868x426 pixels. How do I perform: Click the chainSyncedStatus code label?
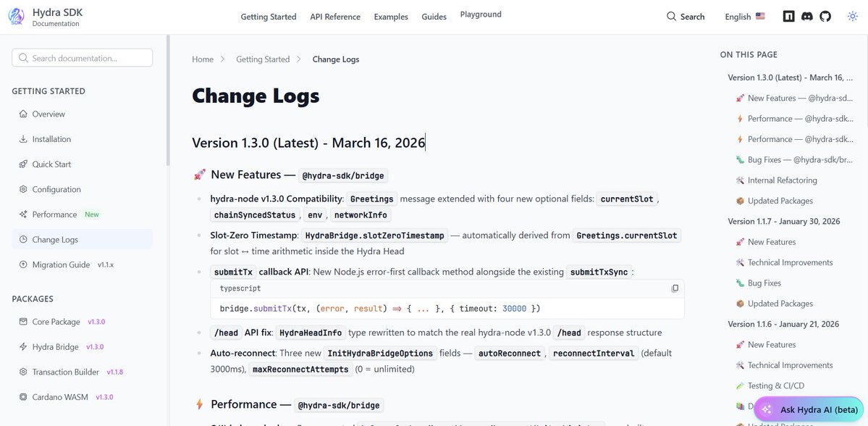point(256,215)
